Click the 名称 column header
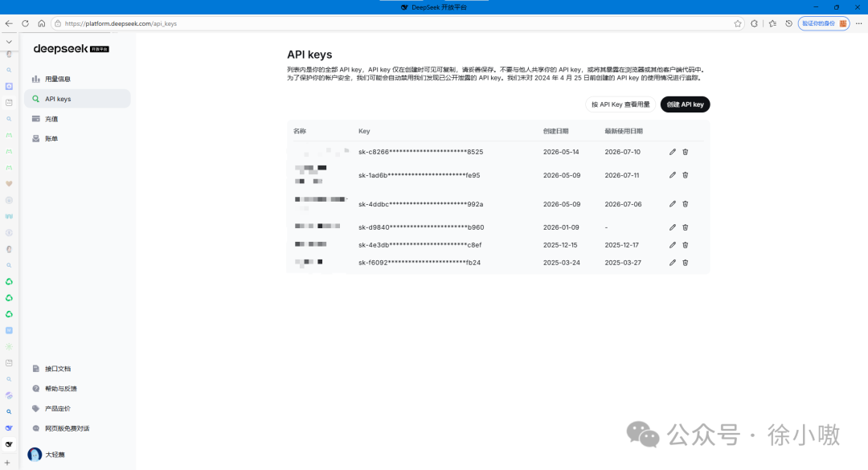 point(300,131)
